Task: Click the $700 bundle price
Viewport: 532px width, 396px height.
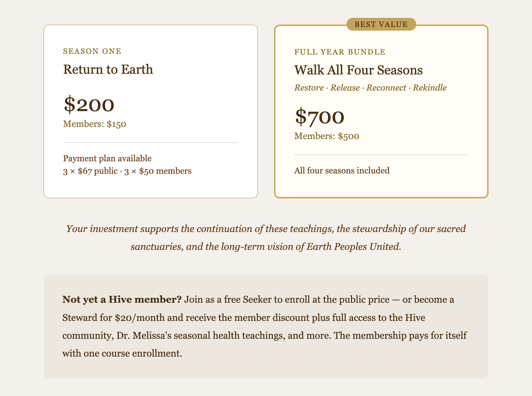Action: tap(320, 117)
